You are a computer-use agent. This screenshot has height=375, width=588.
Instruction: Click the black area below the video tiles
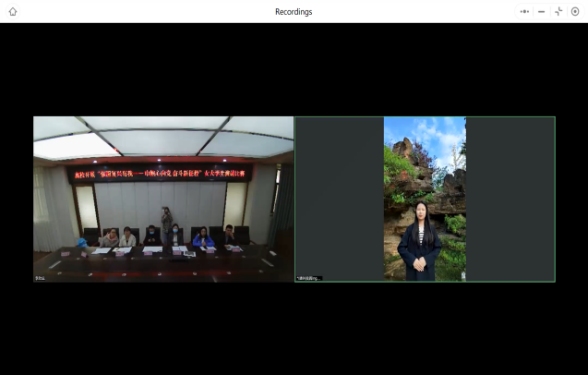[294, 328]
